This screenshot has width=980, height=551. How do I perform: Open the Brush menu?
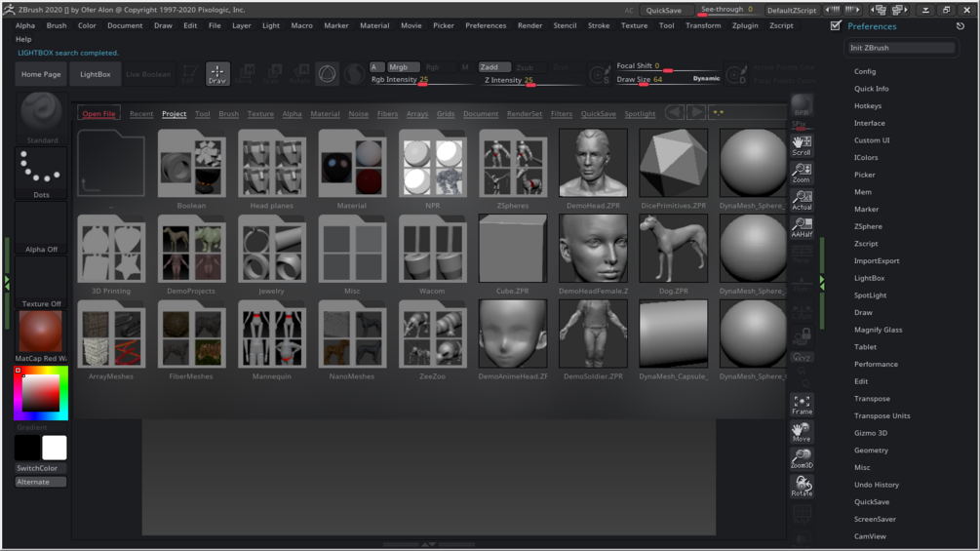tap(57, 25)
